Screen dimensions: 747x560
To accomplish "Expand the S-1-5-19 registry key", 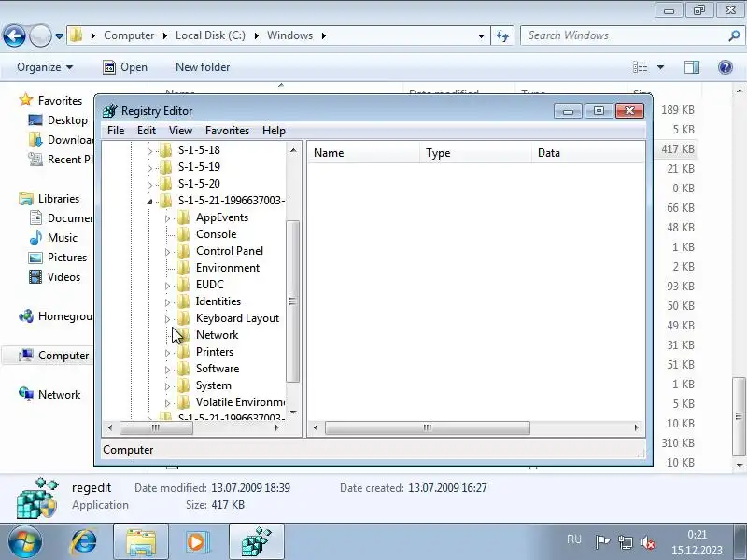I will tap(149, 168).
